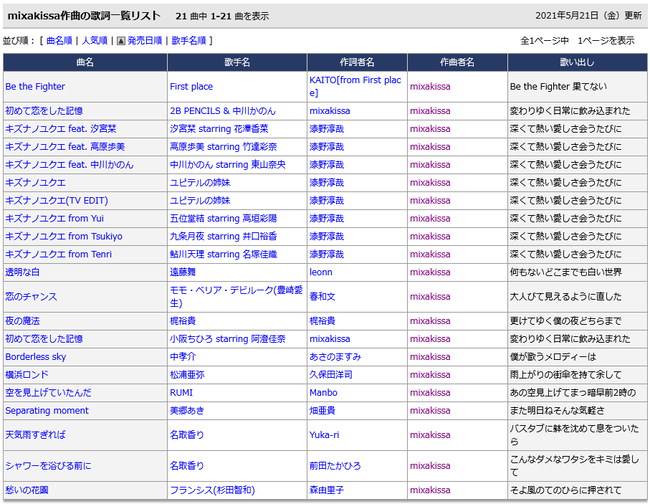Open artist フランシス(杉田智和)
The height and width of the screenshot is (504, 650).
(x=212, y=490)
